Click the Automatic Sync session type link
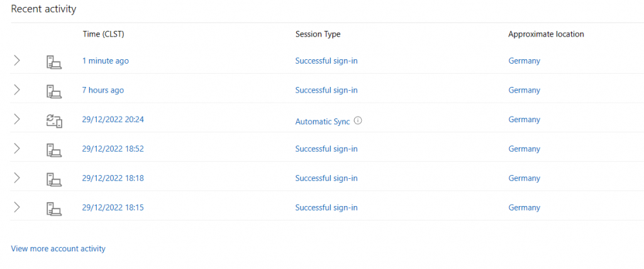 coord(323,122)
